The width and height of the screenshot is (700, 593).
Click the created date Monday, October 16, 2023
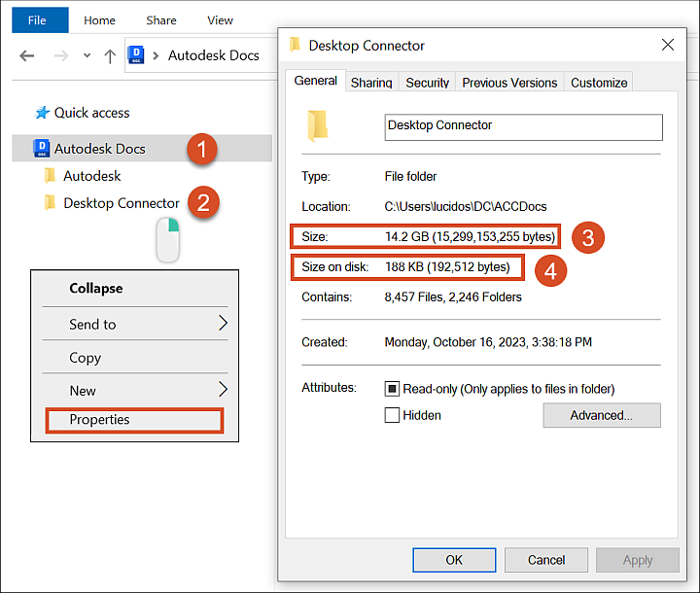(488, 342)
